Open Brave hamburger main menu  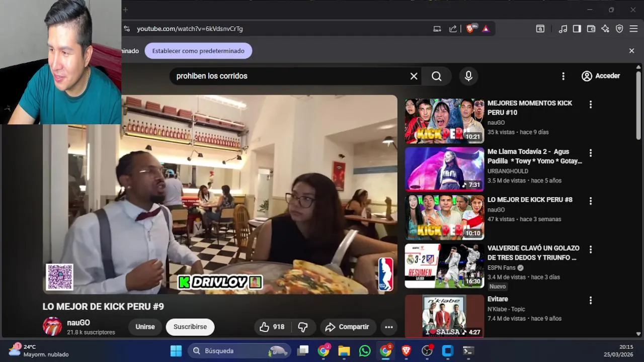coord(633,29)
